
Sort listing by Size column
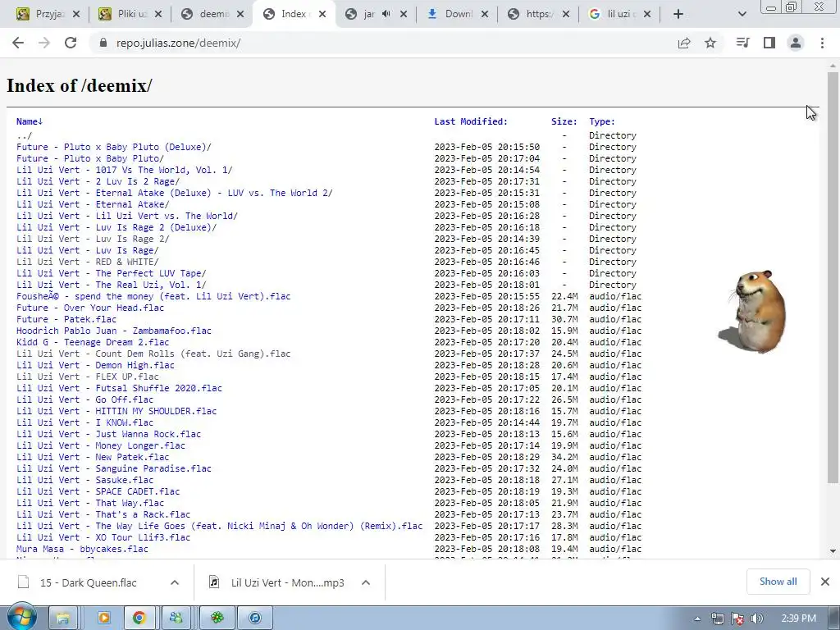click(564, 121)
